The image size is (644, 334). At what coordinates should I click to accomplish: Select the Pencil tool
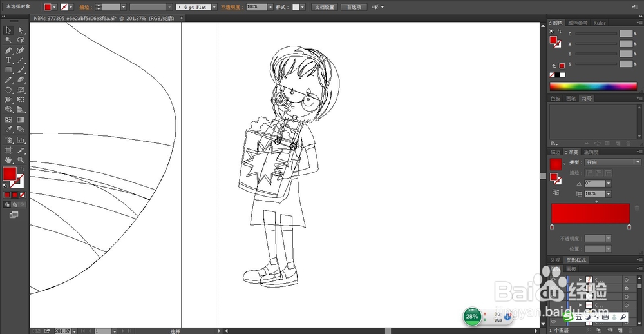coord(8,80)
